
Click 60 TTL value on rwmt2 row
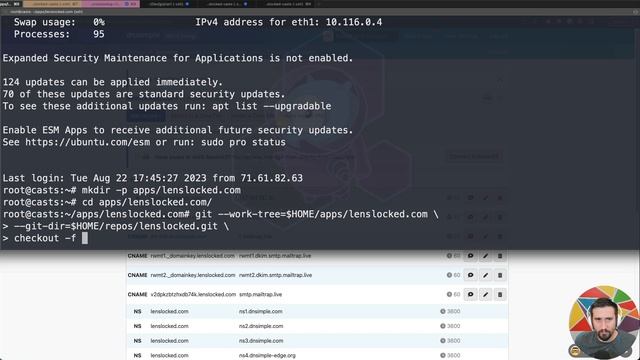pyautogui.click(x=457, y=275)
